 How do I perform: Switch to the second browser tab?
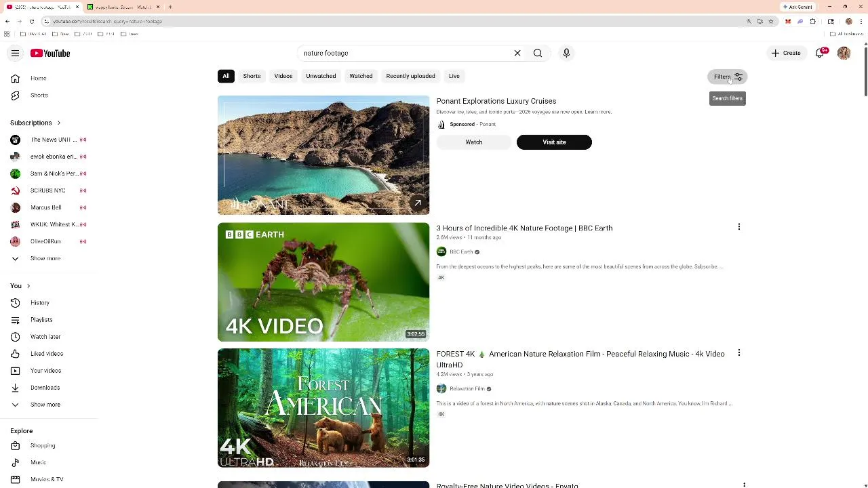[x=123, y=7]
